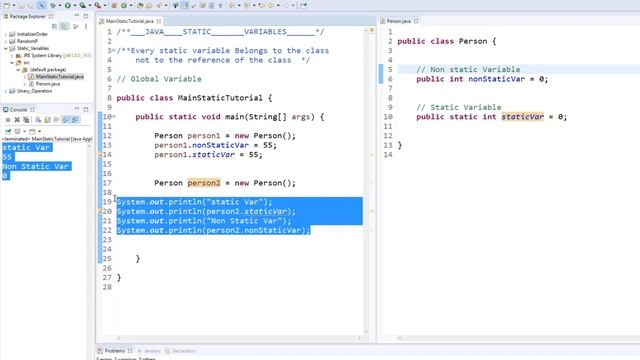Image resolution: width=640 pixels, height=360 pixels.
Task: Click warning marker on line 20 gutter
Action: [100, 211]
